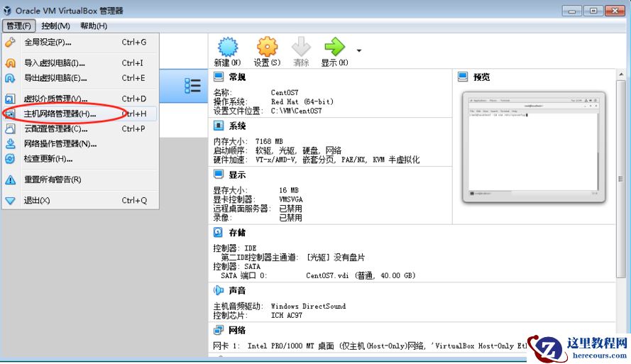Click the Network (网络) section icon
Screen dimensions: 631x364
pyautogui.click(x=218, y=330)
